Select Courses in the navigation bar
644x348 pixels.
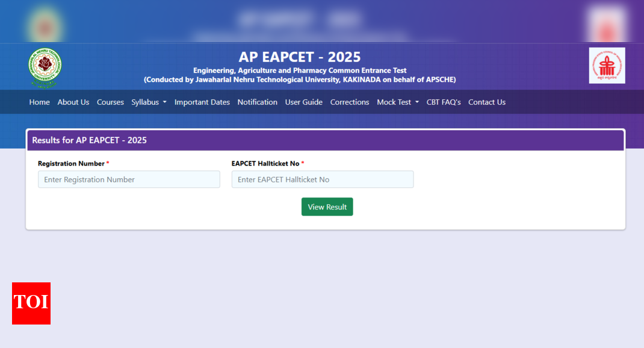[x=110, y=102]
